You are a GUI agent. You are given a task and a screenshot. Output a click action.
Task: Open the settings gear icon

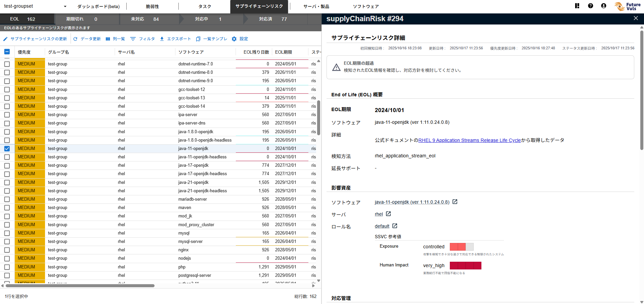(234, 39)
